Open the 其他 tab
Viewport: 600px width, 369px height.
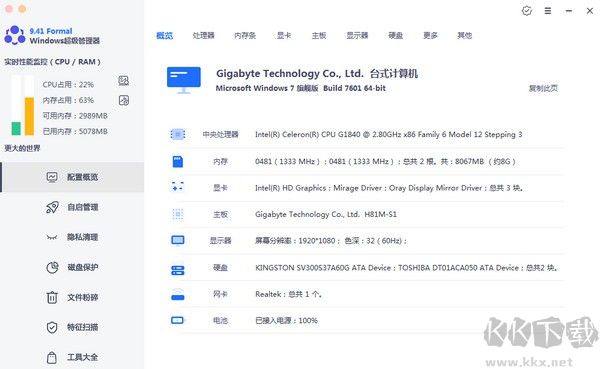click(465, 36)
